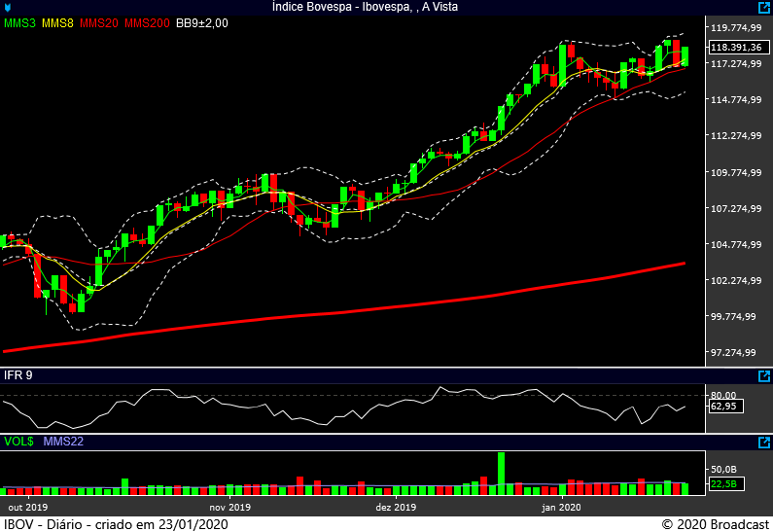Click the IFR 9 panel title
Viewport: 773px width, 532px height.
pyautogui.click(x=18, y=375)
